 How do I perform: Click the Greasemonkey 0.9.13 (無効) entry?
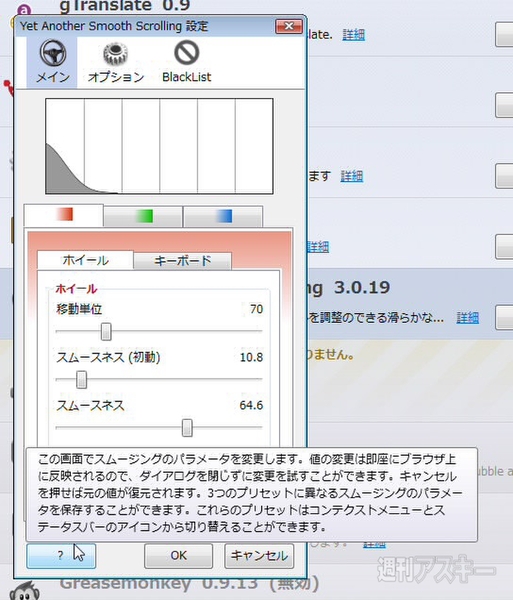coord(189,584)
